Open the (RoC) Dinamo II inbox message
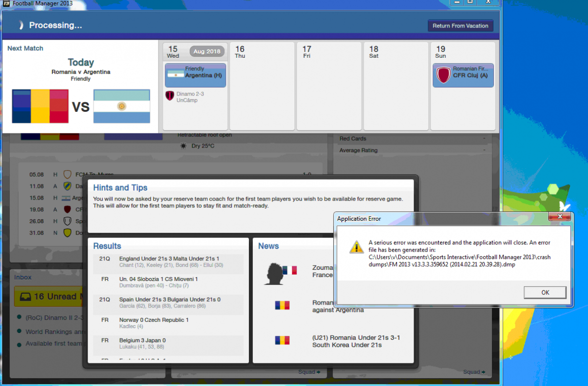 54,318
